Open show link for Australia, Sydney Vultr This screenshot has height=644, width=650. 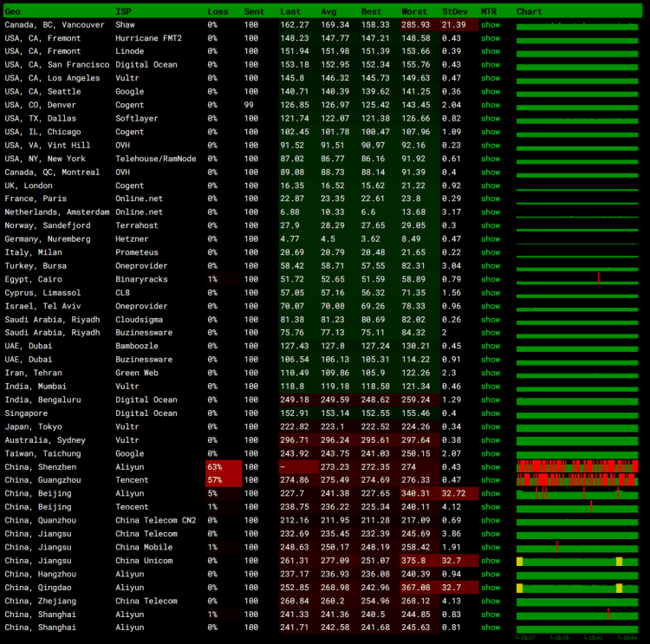point(491,440)
